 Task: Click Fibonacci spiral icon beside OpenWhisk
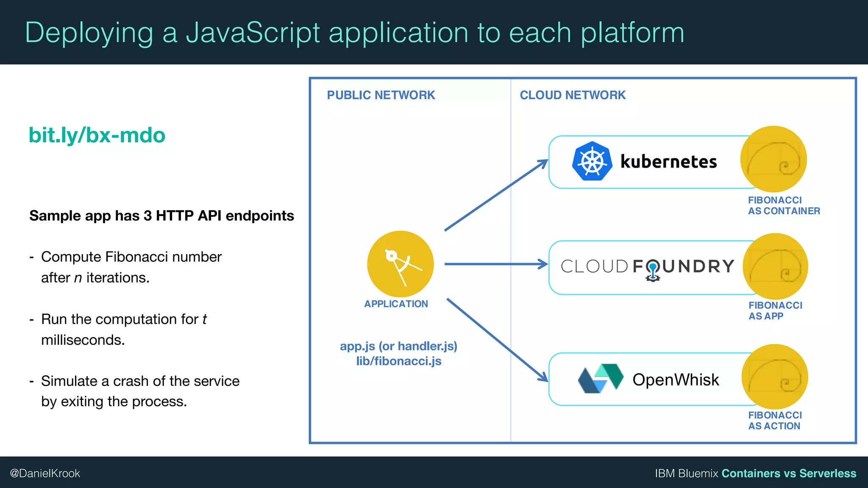coord(775,377)
